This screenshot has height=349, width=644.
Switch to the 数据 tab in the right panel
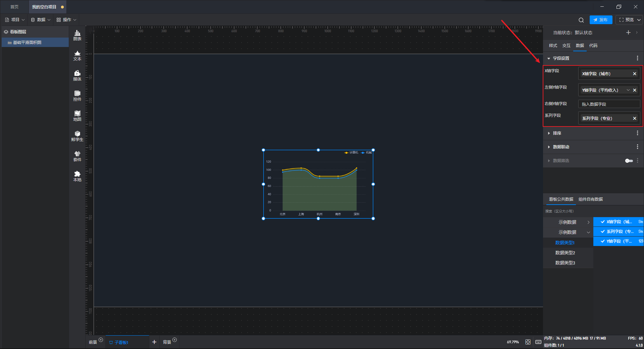[580, 46]
